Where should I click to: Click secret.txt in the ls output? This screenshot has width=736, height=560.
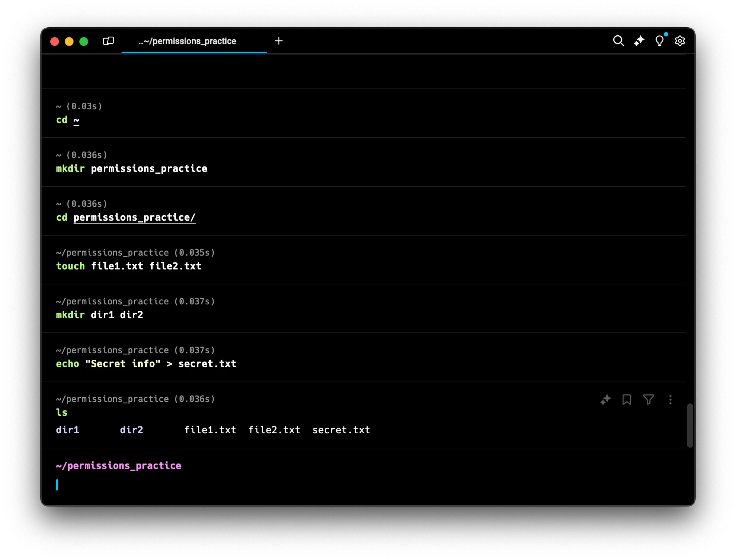pyautogui.click(x=341, y=430)
